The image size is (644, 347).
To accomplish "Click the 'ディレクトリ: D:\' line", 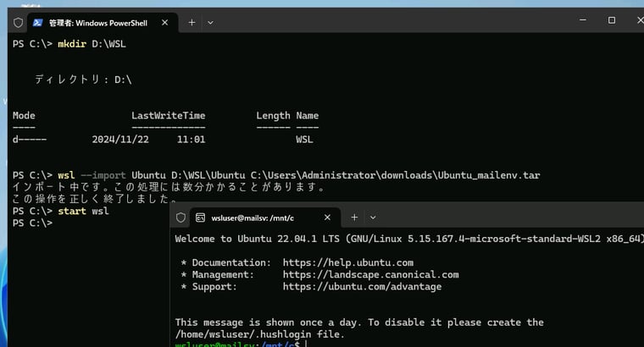I will coord(83,80).
